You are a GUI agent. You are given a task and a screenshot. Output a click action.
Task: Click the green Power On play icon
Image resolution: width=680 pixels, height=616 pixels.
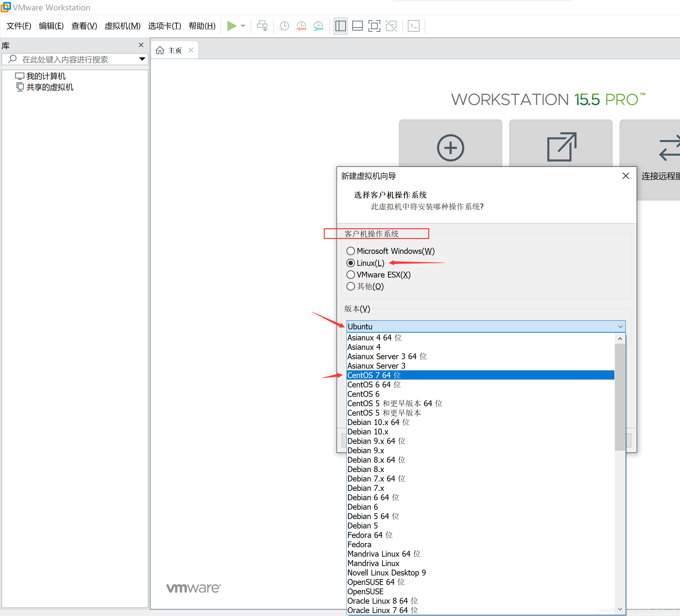[232, 26]
